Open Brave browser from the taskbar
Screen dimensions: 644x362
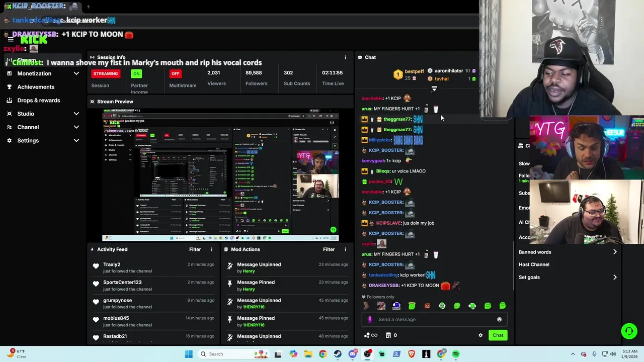tap(411, 354)
